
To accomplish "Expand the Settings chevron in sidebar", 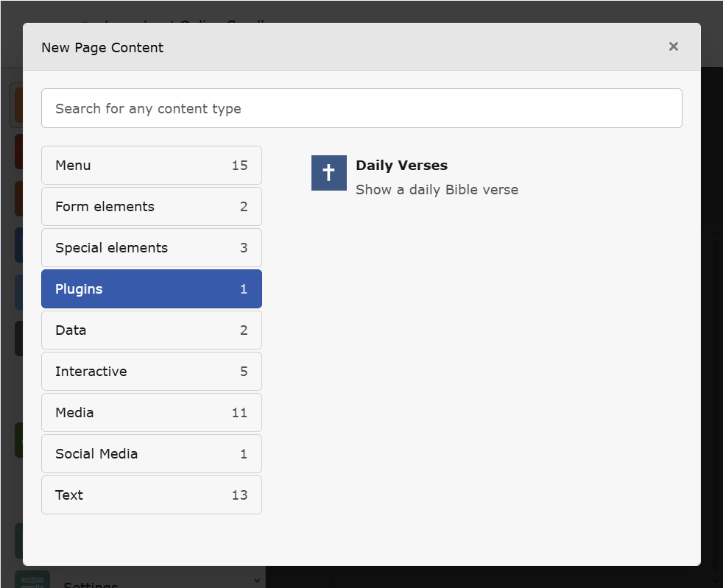I will 256,580.
